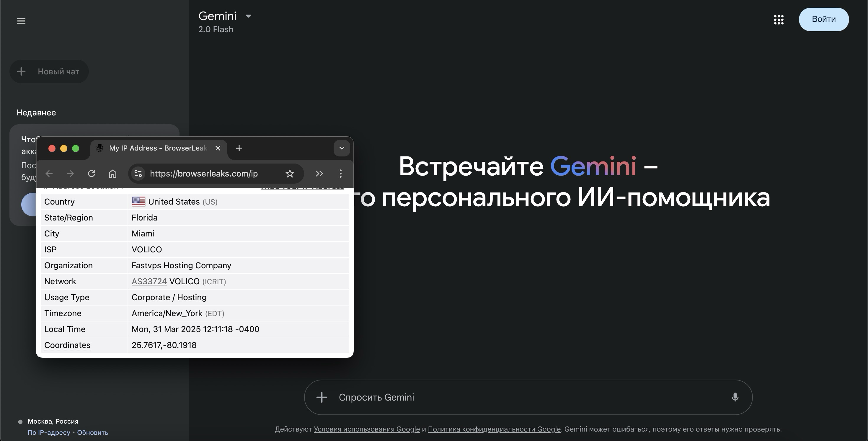
Task: Open a new tab in browser window
Action: tap(239, 148)
